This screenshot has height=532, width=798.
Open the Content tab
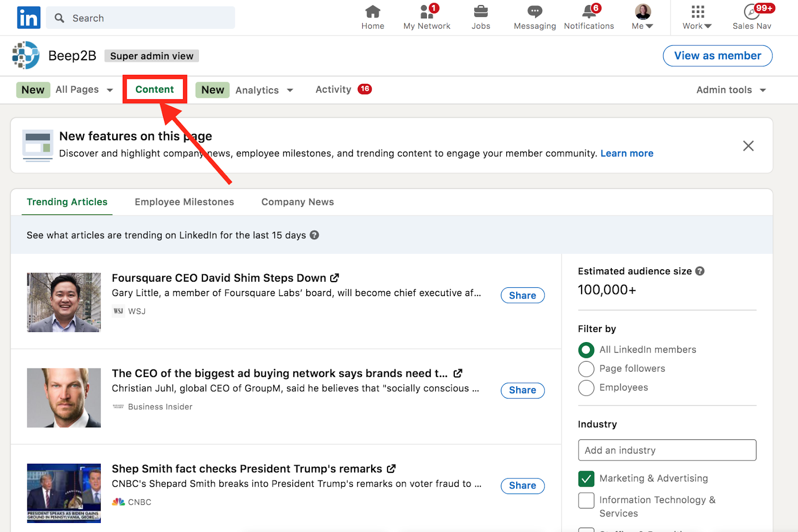coord(155,89)
